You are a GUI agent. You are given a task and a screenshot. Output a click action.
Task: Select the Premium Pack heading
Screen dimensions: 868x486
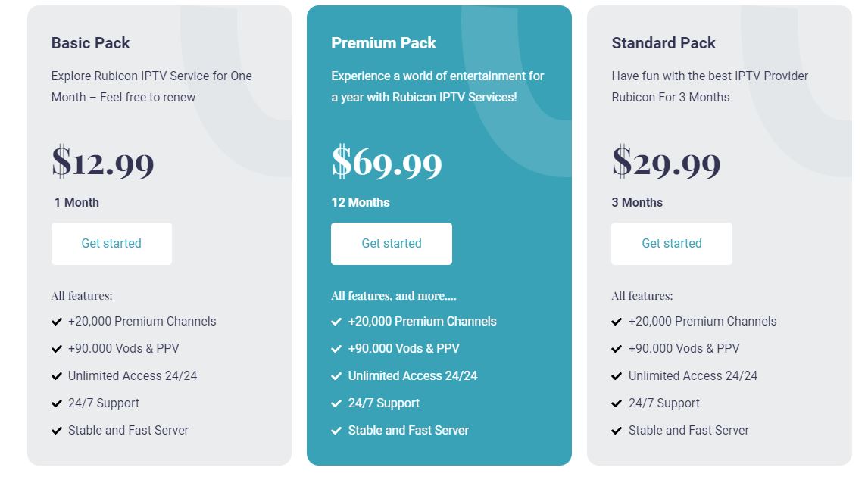(x=383, y=43)
